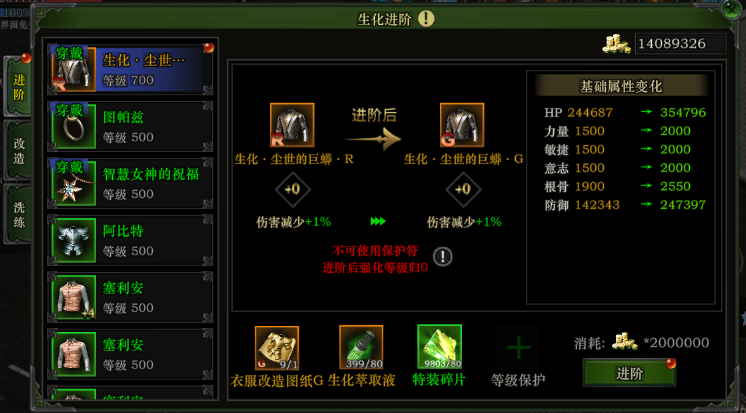This screenshot has width=746, height=413.
Task: Switch to the 进阶 side tab
Action: tap(19, 87)
